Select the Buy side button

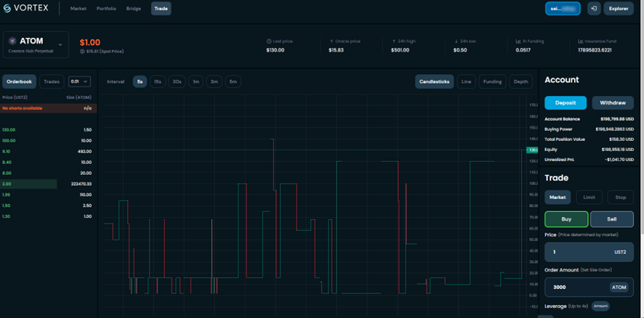566,219
